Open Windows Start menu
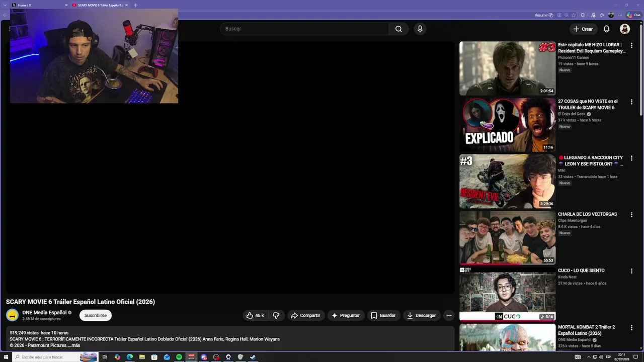 pos(6,357)
